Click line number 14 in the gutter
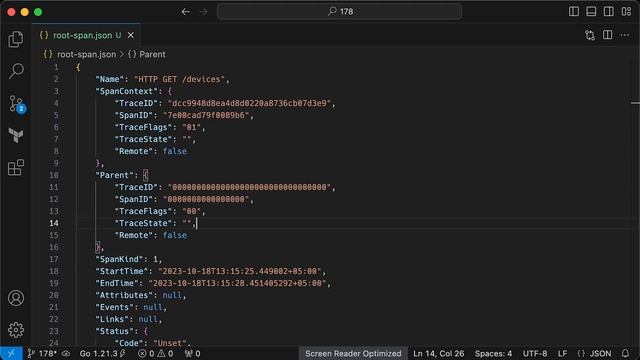640x360 pixels. [54, 223]
